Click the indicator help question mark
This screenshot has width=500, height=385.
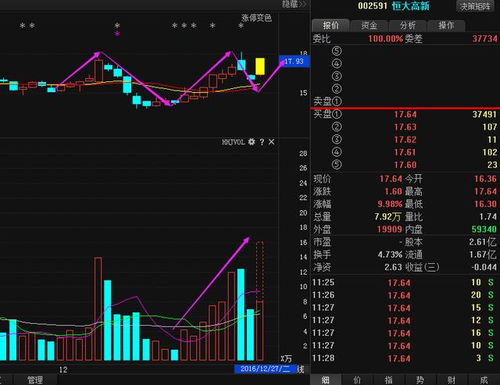pos(262,142)
